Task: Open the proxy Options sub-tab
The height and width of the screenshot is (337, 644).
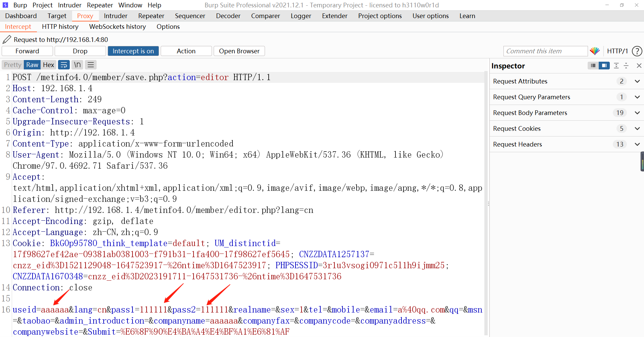Action: 168,26
